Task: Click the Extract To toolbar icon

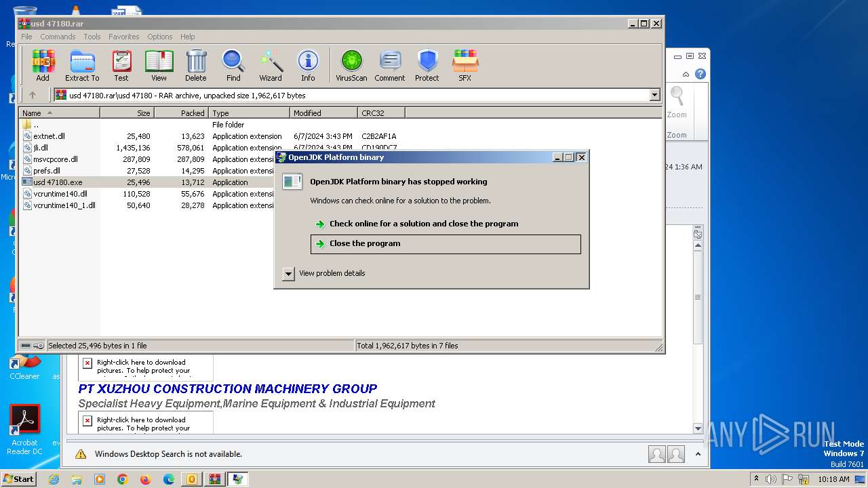Action: [x=82, y=66]
